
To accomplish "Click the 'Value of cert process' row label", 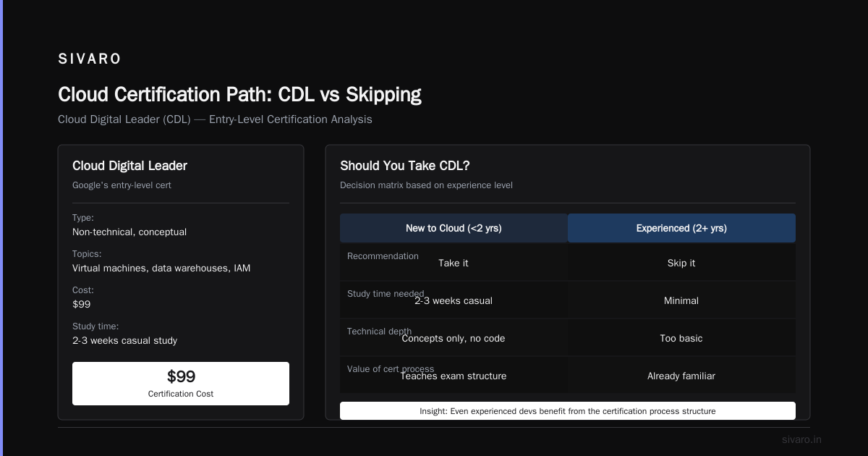I will pyautogui.click(x=391, y=369).
